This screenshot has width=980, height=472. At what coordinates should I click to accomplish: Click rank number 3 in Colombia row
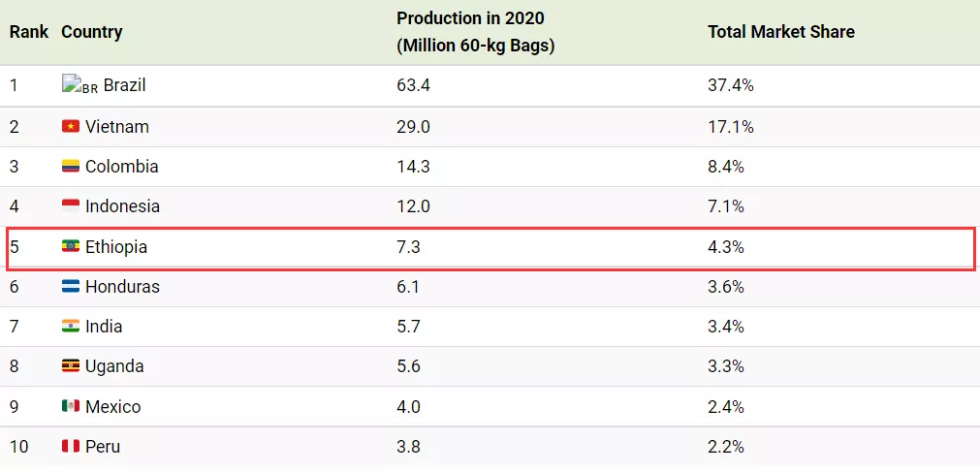click(x=14, y=167)
